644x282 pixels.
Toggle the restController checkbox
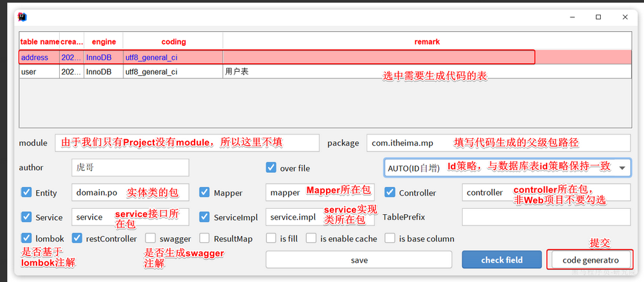pos(77,238)
